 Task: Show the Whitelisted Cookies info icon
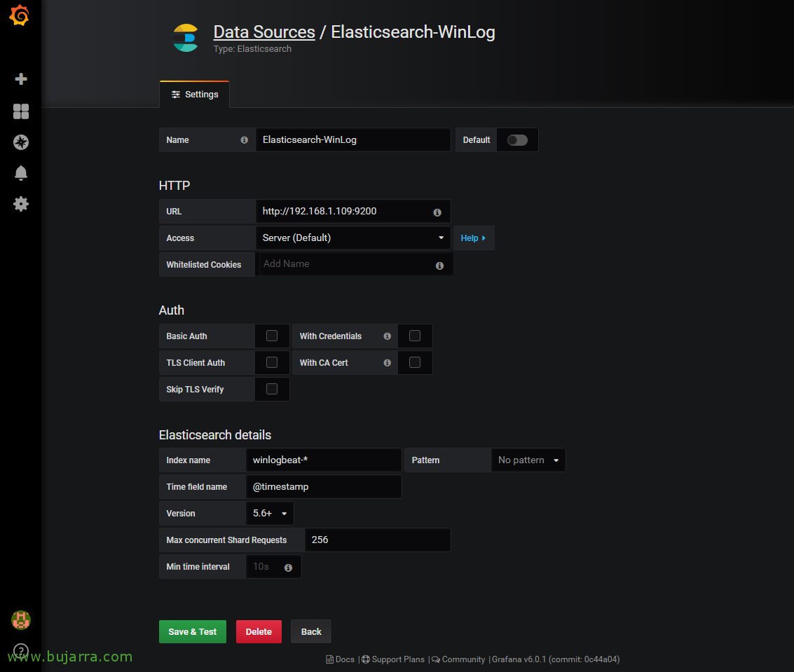tap(439, 266)
